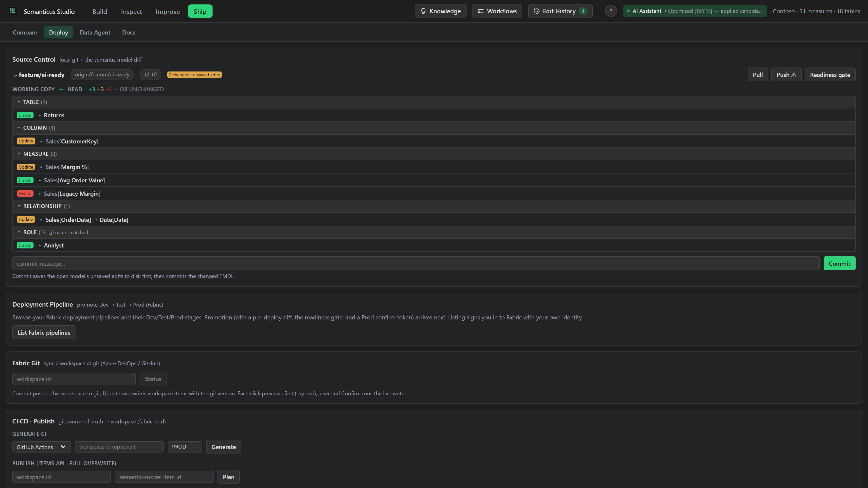This screenshot has width=868, height=488.
Task: Click the Plan publish button
Action: coord(228,477)
